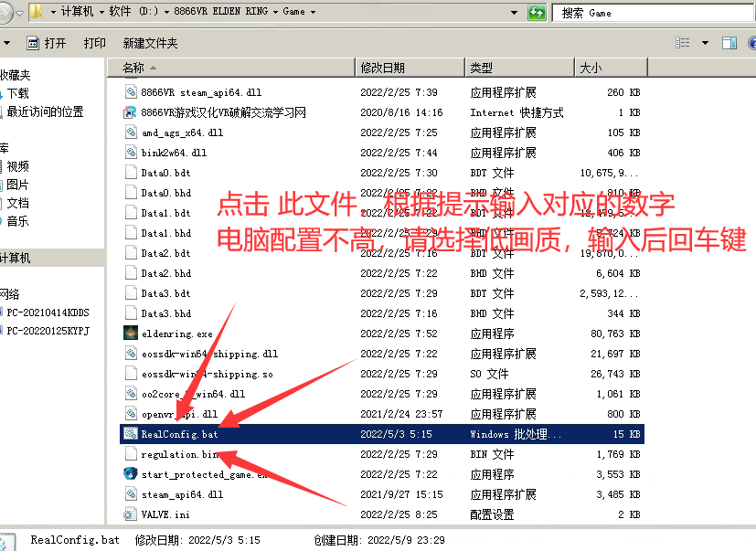Click the VALVE.ini settings file icon
Viewport: 756px width, 551px height.
[131, 514]
